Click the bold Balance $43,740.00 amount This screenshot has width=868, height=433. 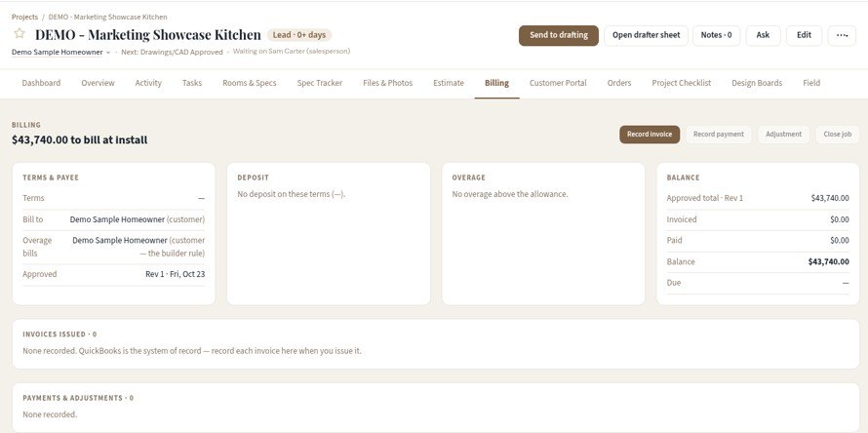point(829,262)
